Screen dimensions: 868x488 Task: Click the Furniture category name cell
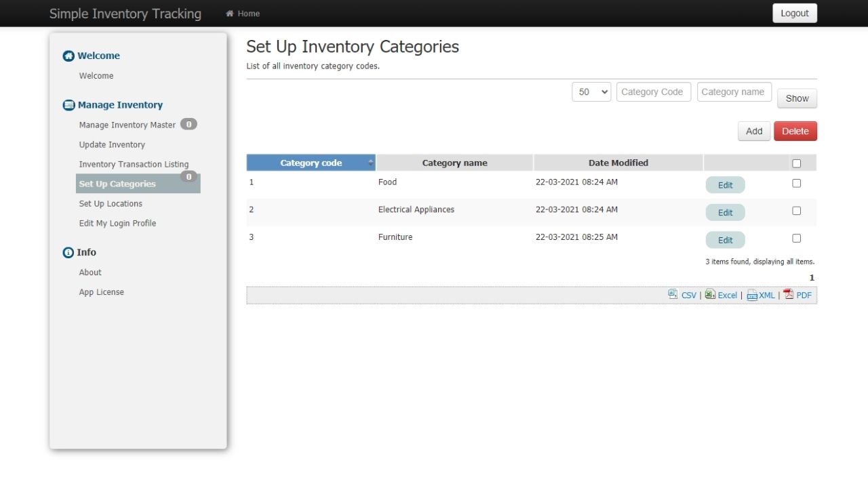coord(395,237)
